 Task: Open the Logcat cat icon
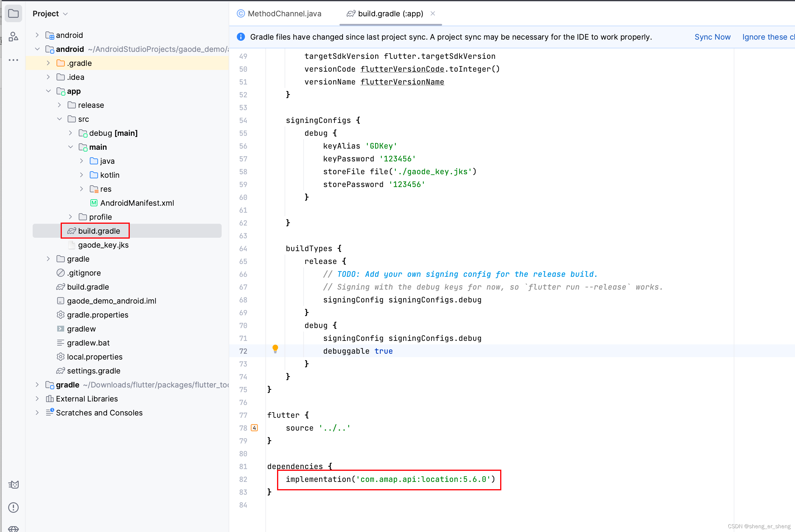point(13,485)
